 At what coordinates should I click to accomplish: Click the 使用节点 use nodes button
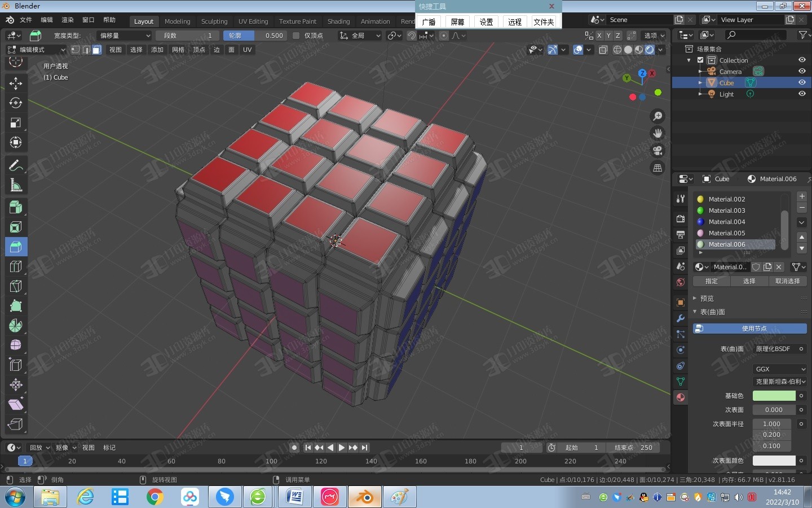coord(750,329)
